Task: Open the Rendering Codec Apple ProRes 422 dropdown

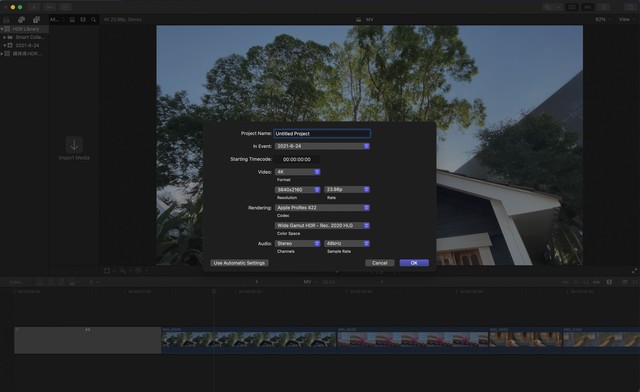Action: coord(322,207)
